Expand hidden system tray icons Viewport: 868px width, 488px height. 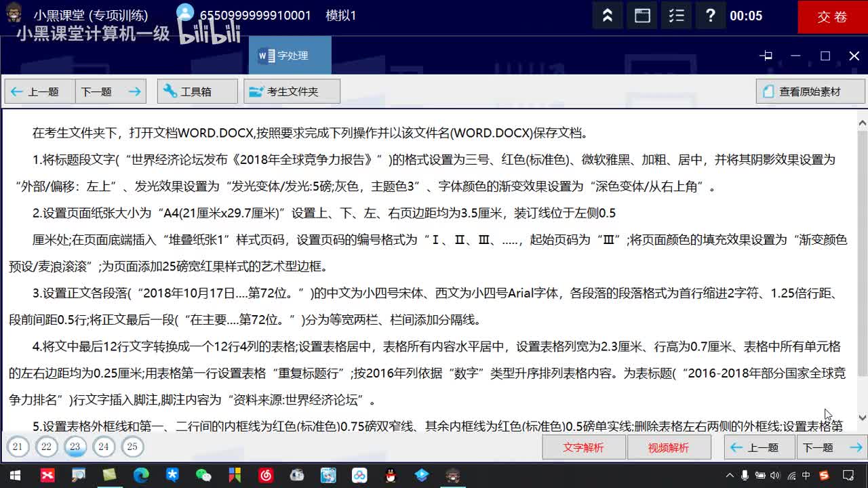point(730,475)
